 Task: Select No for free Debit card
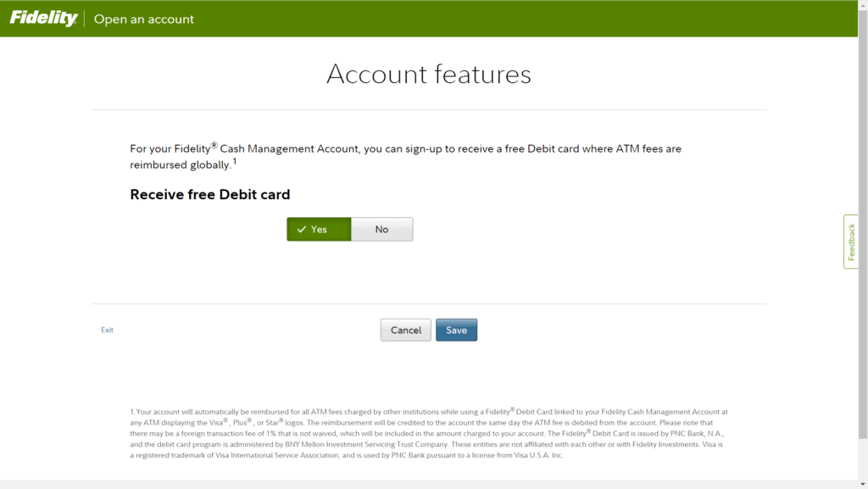(382, 229)
